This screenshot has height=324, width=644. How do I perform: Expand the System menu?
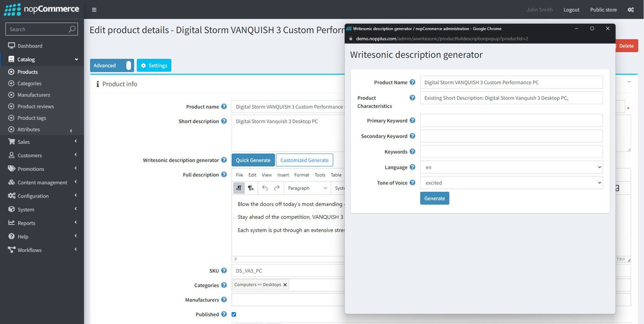coord(42,209)
